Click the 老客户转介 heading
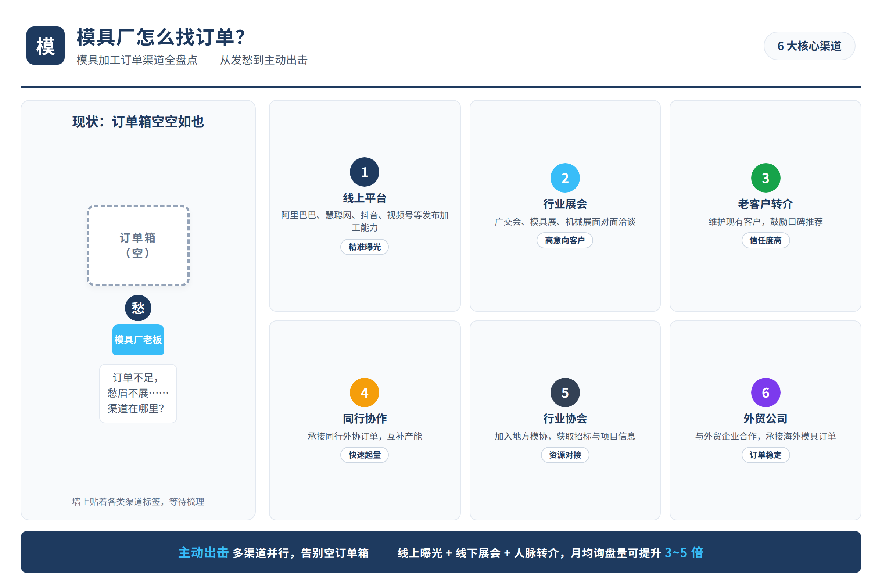Viewport: 882px width, 588px height. [766, 204]
